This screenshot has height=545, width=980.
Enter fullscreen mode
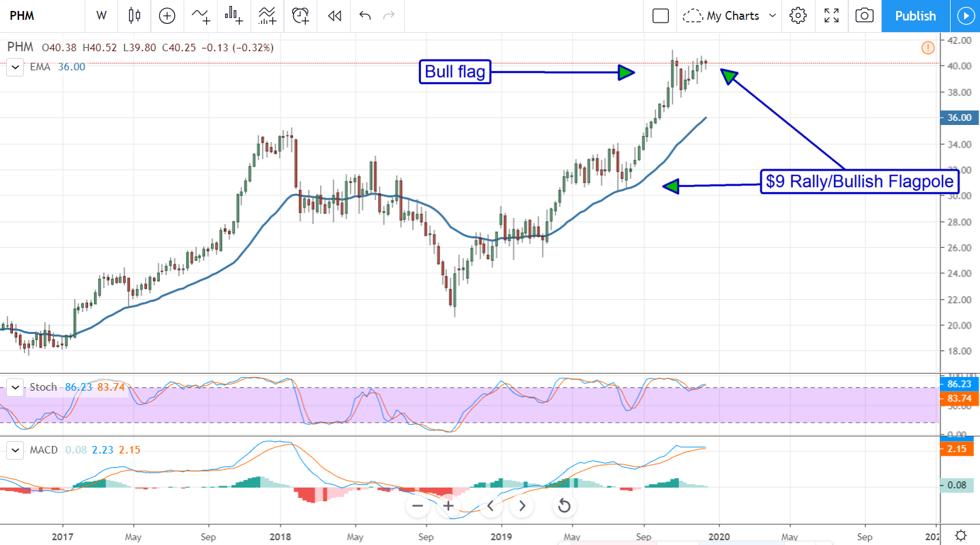coord(831,16)
